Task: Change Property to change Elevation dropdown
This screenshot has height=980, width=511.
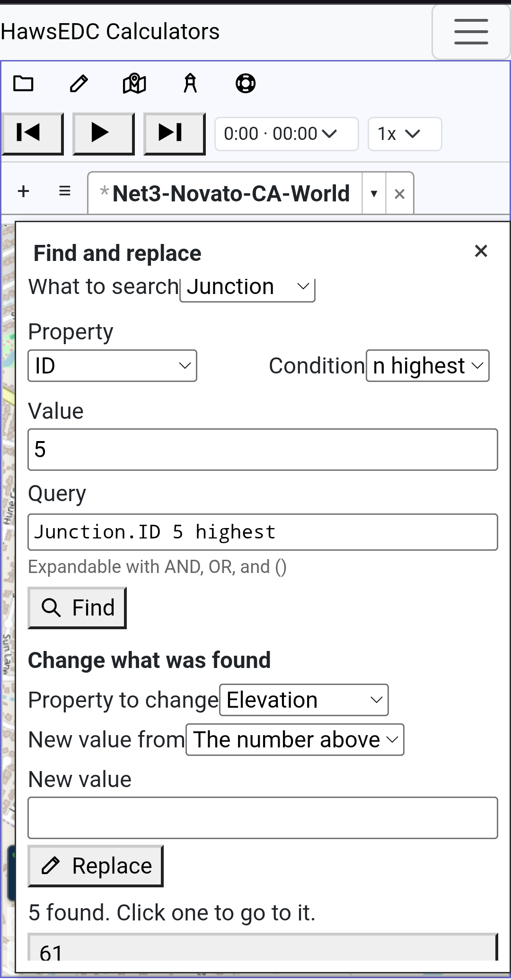Action: (x=304, y=700)
